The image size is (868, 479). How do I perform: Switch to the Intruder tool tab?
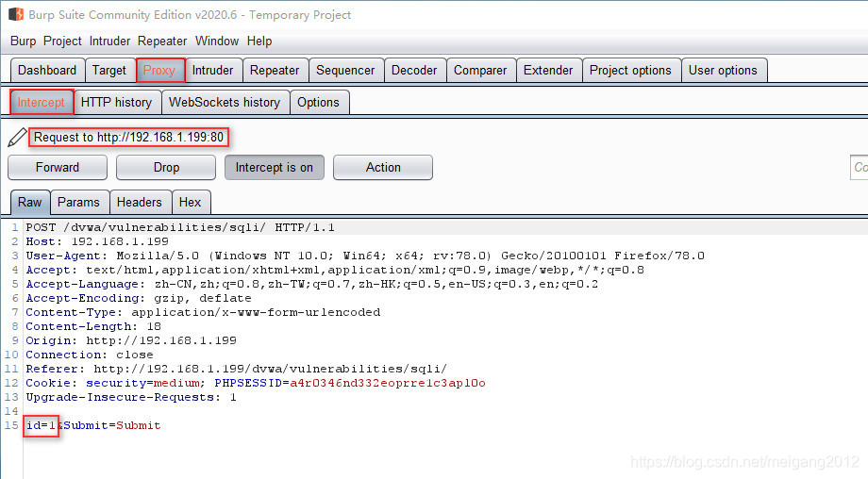[x=213, y=70]
